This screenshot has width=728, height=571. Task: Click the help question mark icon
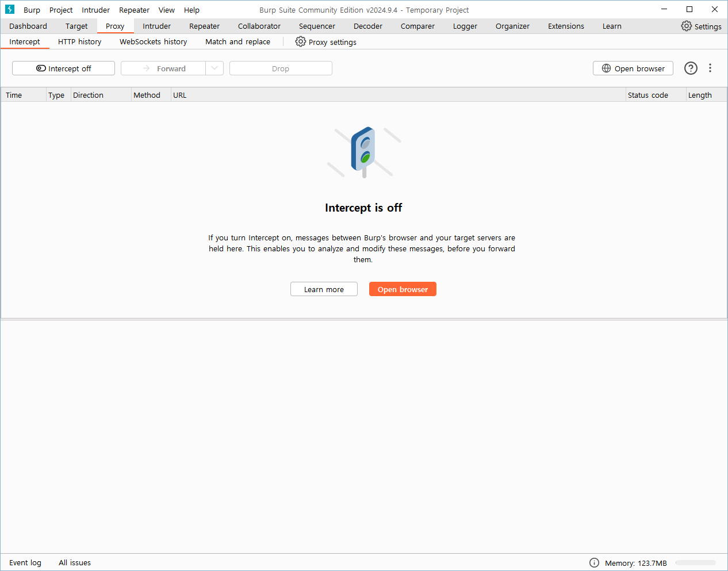click(x=691, y=68)
